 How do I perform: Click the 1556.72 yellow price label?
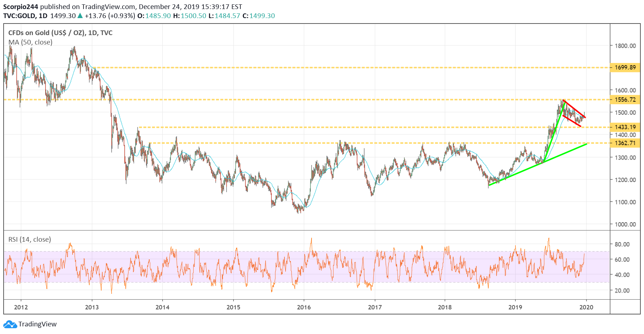625,100
